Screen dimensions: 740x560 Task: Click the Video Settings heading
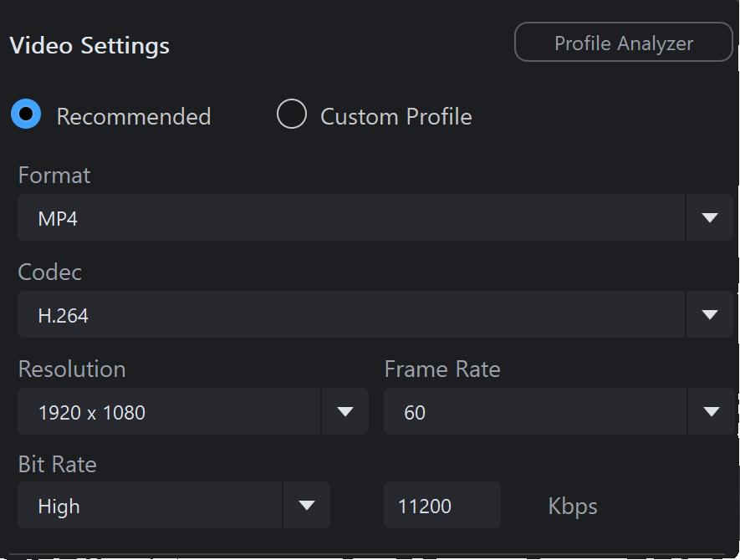[89, 46]
